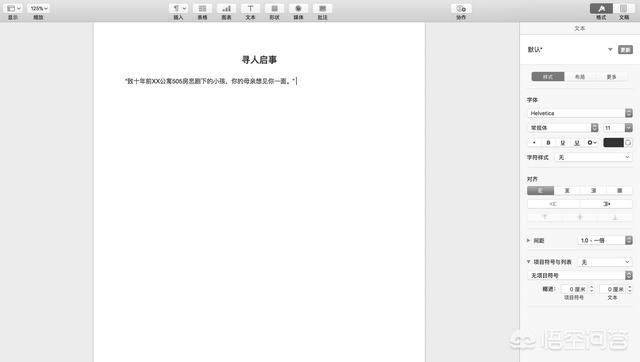Toggle underline U formatting button
The image size is (640, 362).
coord(562,142)
